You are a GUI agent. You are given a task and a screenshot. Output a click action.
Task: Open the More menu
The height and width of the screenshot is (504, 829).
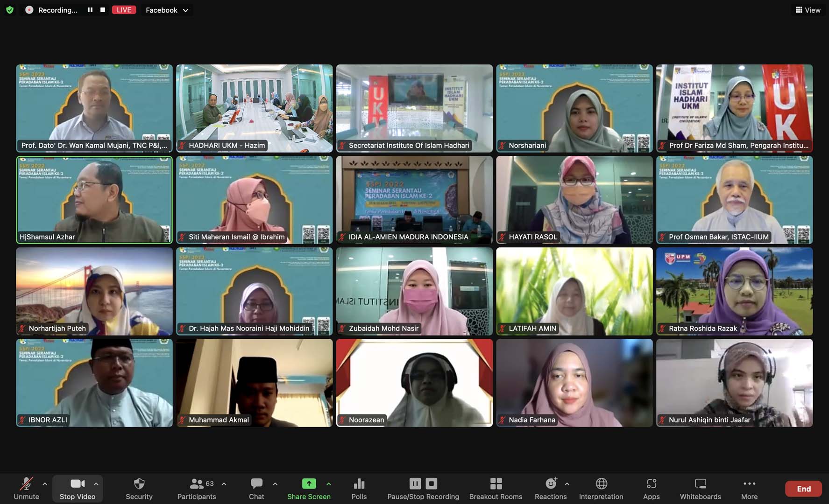(x=749, y=488)
